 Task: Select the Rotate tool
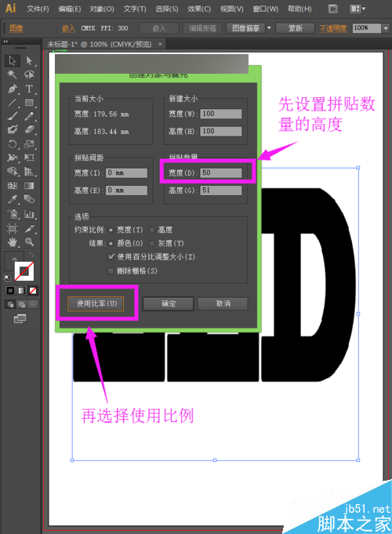coord(13,143)
